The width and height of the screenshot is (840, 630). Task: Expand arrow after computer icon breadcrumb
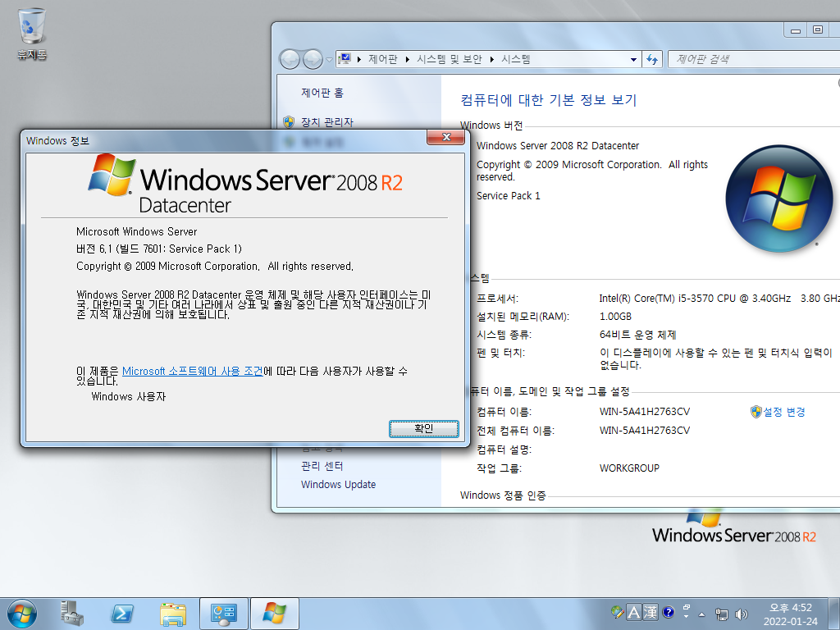(359, 59)
